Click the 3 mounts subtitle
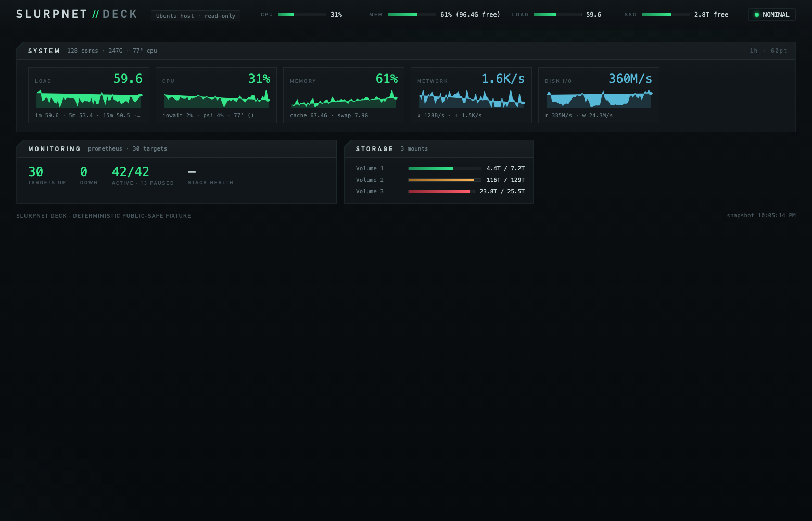The image size is (812, 521). (x=414, y=149)
